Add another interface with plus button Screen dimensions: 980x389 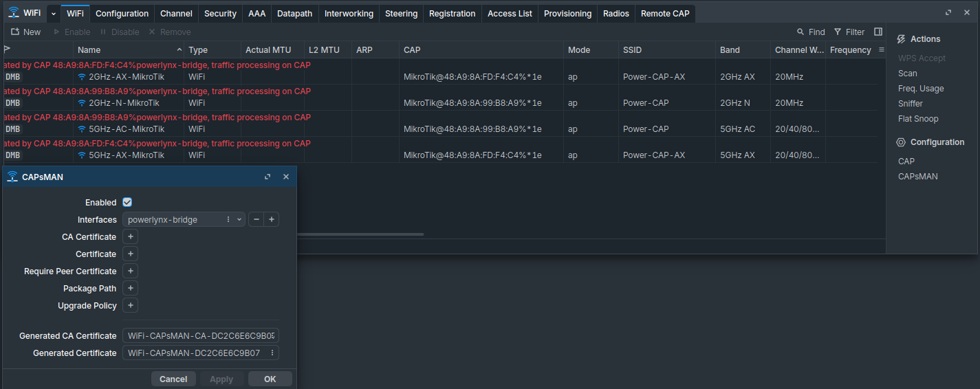point(272,219)
